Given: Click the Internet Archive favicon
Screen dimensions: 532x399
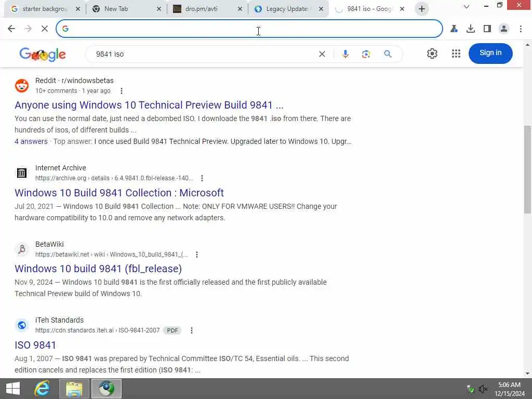Looking at the screenshot, I should coord(22,173).
